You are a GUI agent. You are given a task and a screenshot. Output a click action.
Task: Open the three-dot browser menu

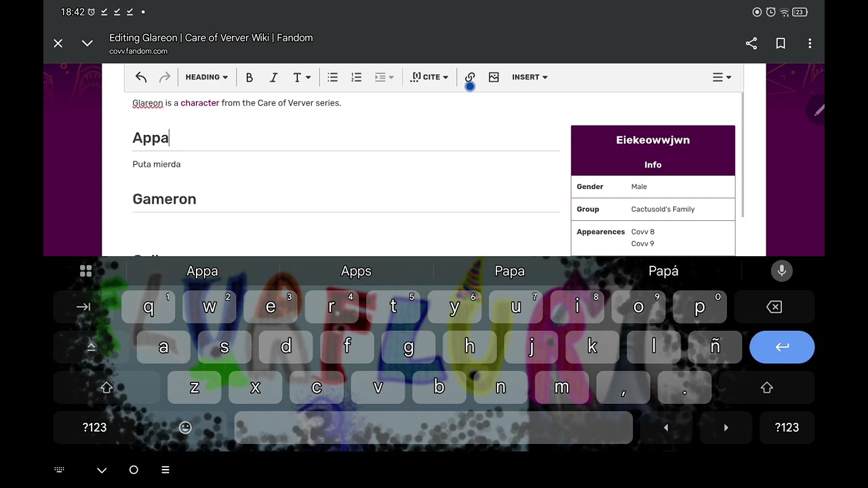810,43
